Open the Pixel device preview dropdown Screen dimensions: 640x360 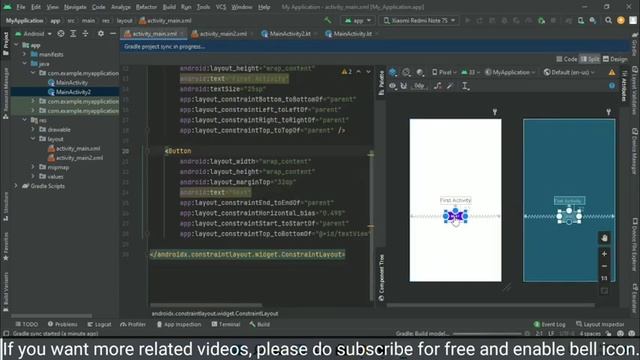click(x=444, y=72)
